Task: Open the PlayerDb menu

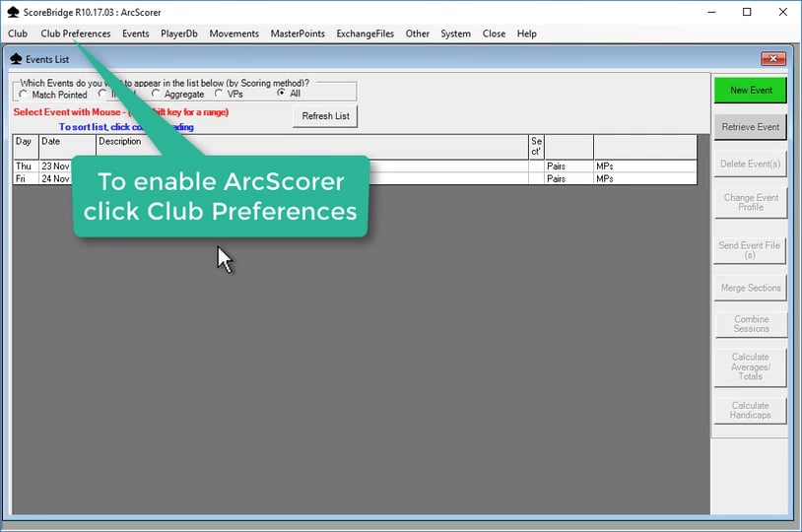Action: [179, 33]
